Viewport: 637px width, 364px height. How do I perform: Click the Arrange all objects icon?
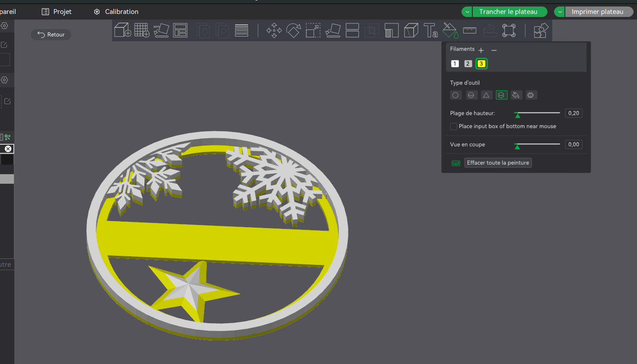tap(180, 30)
